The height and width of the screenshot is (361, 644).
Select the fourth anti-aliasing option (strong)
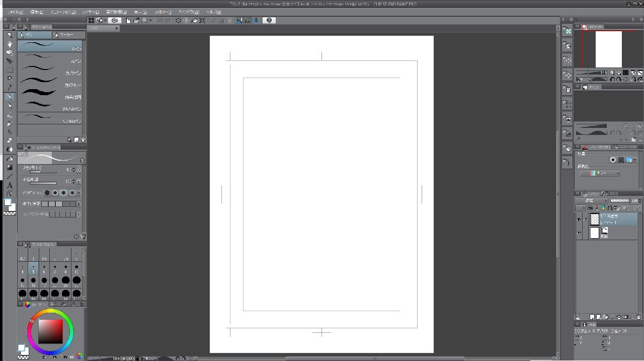coord(72,193)
